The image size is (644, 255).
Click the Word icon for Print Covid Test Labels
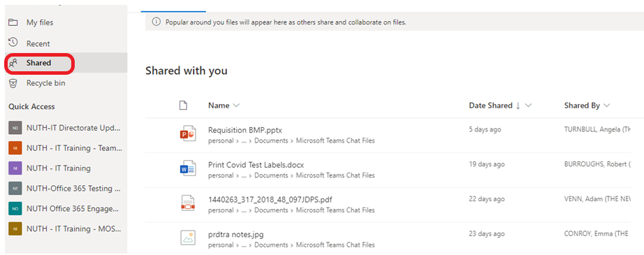click(x=188, y=170)
